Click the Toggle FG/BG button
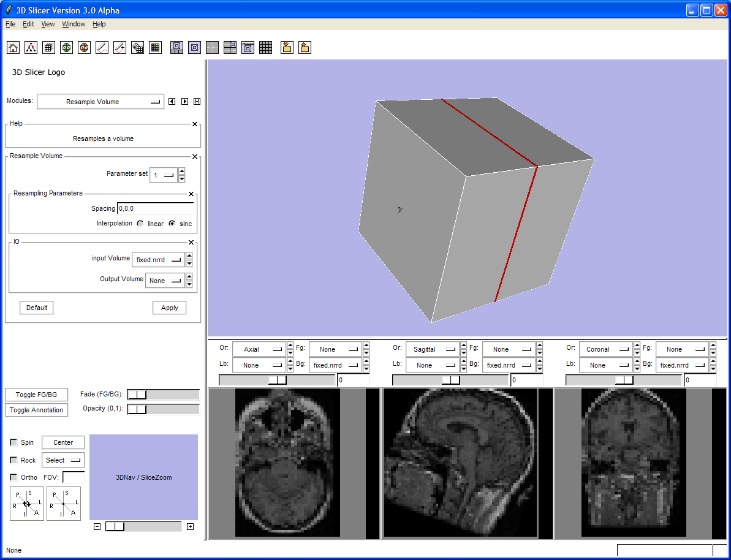This screenshot has height=560, width=731. 36,395
